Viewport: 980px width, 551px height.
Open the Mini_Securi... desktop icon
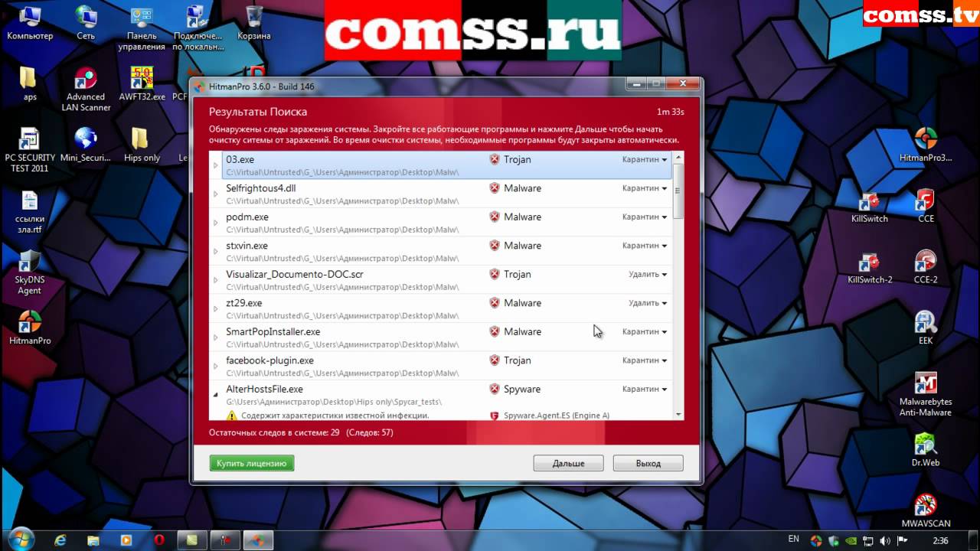[x=86, y=145]
